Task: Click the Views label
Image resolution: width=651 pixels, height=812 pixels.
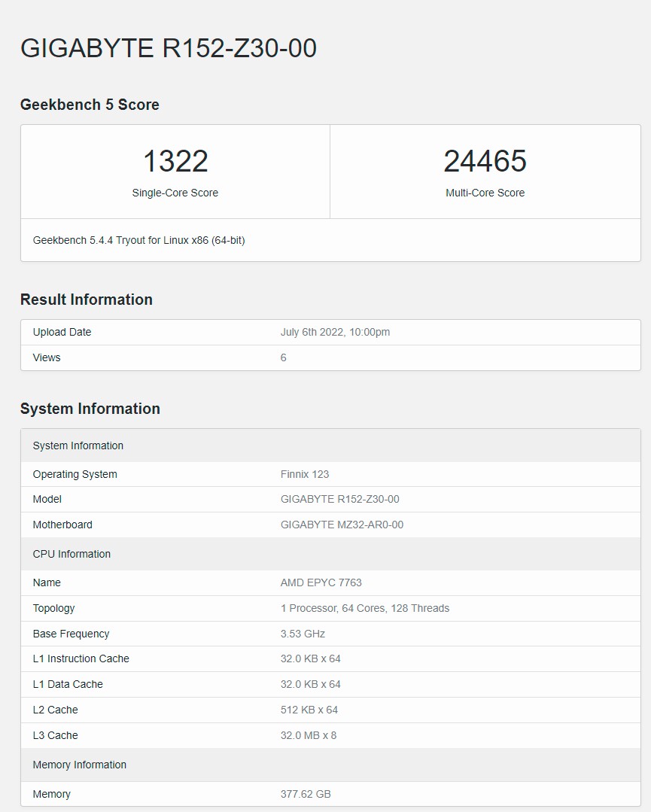Action: tap(47, 357)
